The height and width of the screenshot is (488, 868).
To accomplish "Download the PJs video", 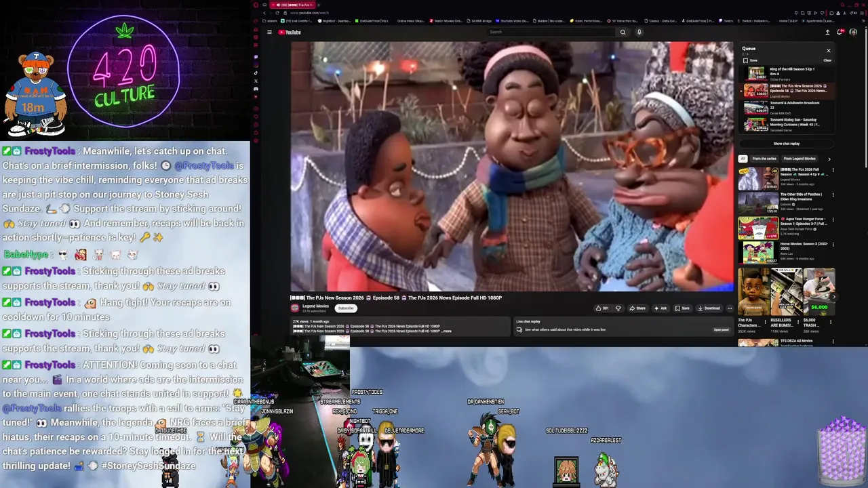I will 709,308.
